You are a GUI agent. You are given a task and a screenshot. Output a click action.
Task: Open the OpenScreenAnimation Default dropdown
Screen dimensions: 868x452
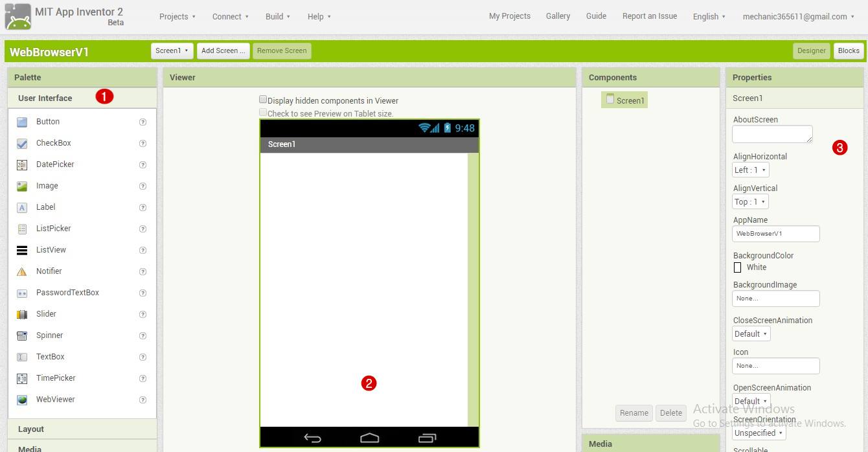tap(751, 401)
